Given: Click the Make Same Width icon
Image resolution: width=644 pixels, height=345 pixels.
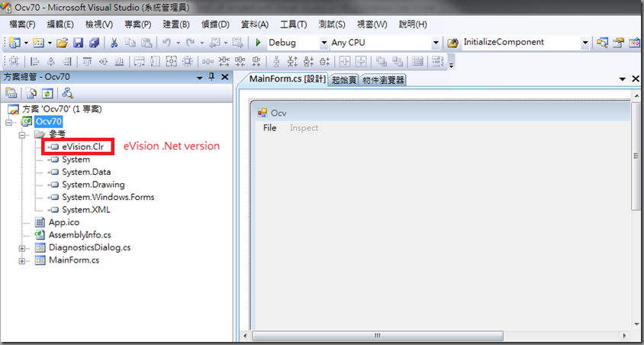Looking at the screenshot, I should click(x=139, y=62).
